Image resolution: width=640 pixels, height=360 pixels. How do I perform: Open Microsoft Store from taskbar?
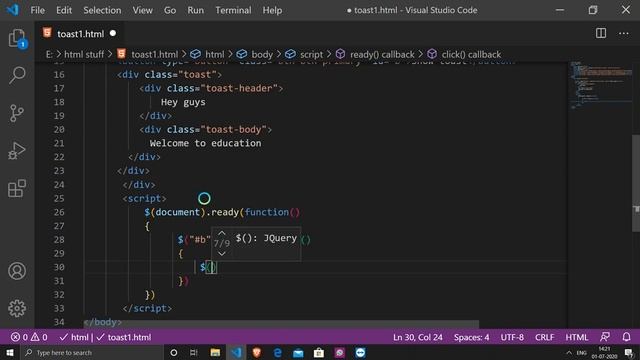319,353
